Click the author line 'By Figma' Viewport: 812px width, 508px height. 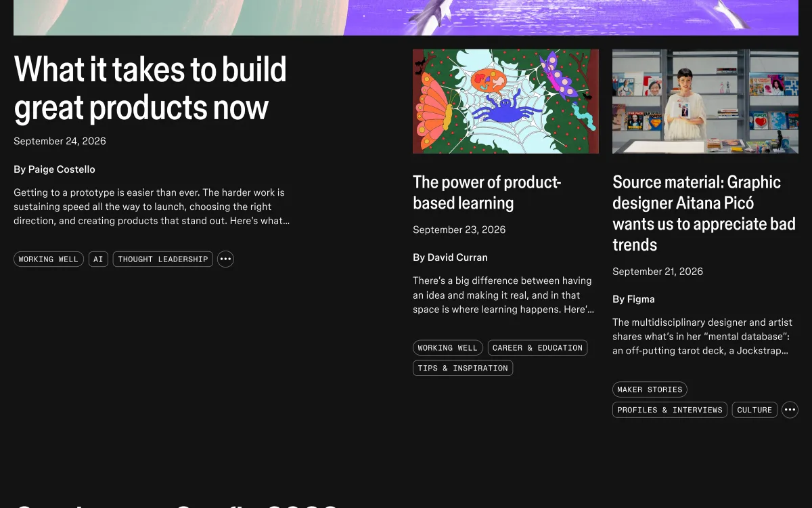(633, 299)
